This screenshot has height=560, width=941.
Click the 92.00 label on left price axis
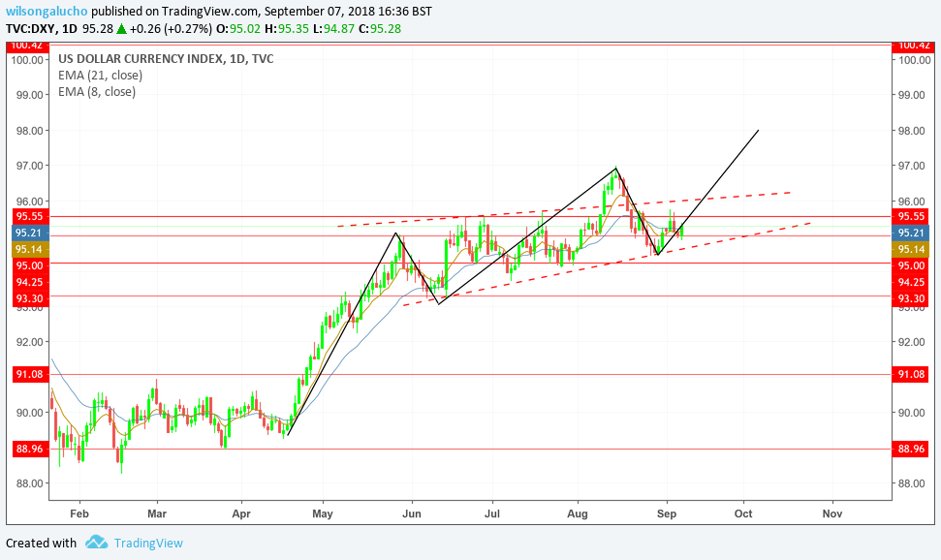[x=29, y=342]
